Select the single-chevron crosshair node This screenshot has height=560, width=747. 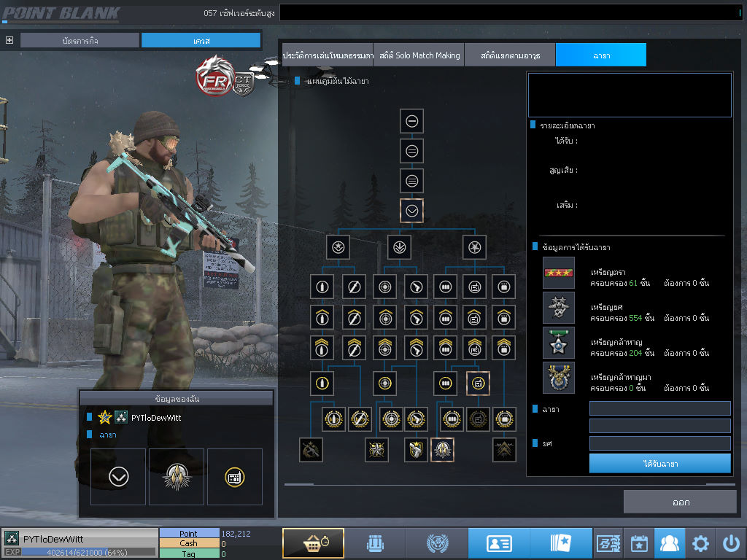click(385, 317)
